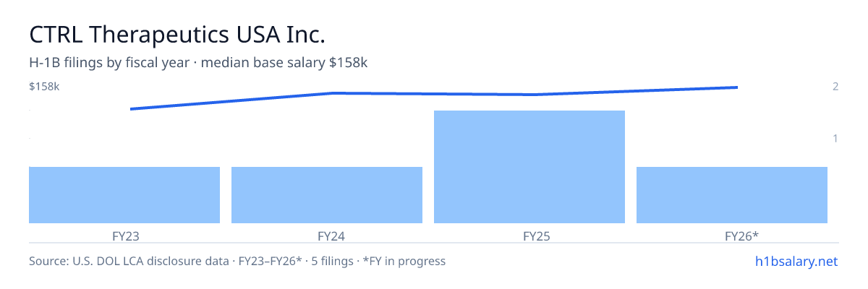Viewport: 868px width, 289px height.
Task: Click the DOL LCA source footnote
Action: pyautogui.click(x=237, y=261)
